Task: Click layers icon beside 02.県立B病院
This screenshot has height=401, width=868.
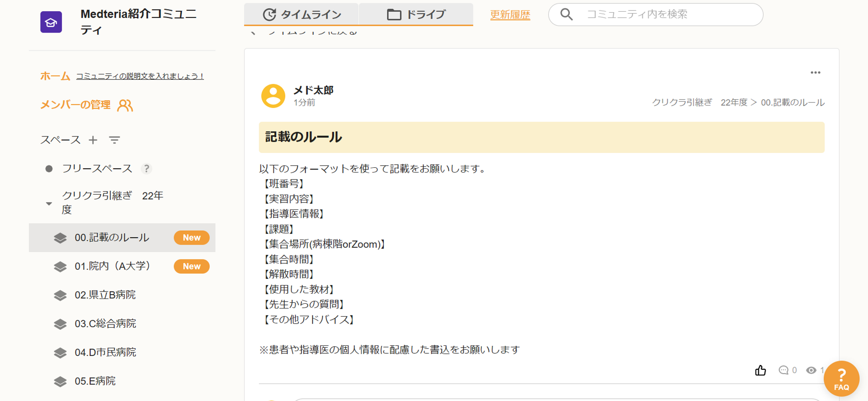Action: [60, 295]
